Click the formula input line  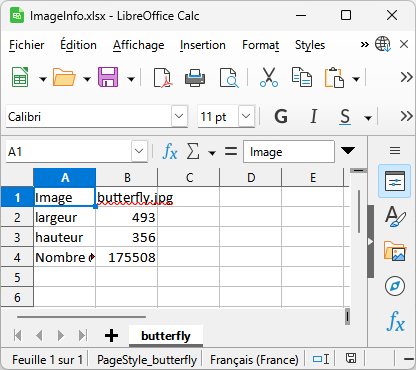289,152
